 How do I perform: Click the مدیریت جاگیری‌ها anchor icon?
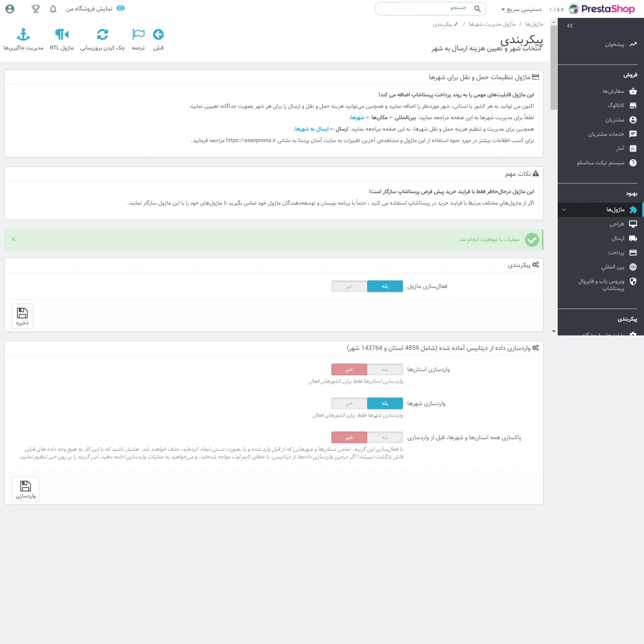point(23,35)
